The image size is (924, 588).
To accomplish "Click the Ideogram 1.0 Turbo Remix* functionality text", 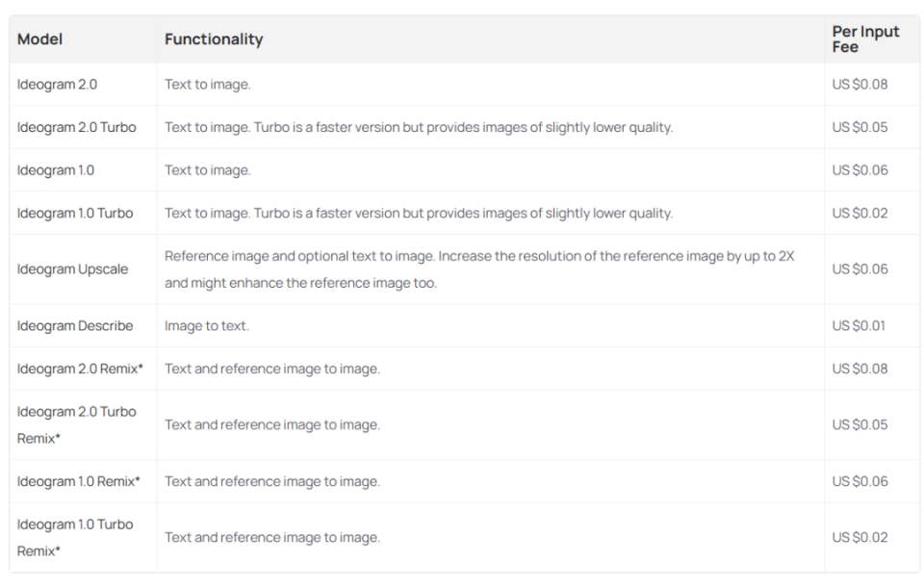I will pyautogui.click(x=272, y=537).
